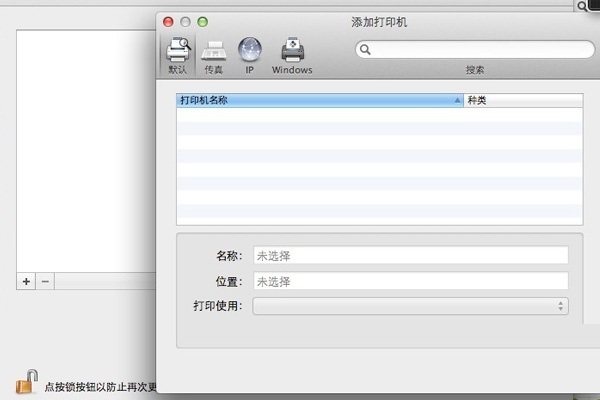Sort the list by 种类 column
Viewport: 600px width, 400px height.
[522, 101]
